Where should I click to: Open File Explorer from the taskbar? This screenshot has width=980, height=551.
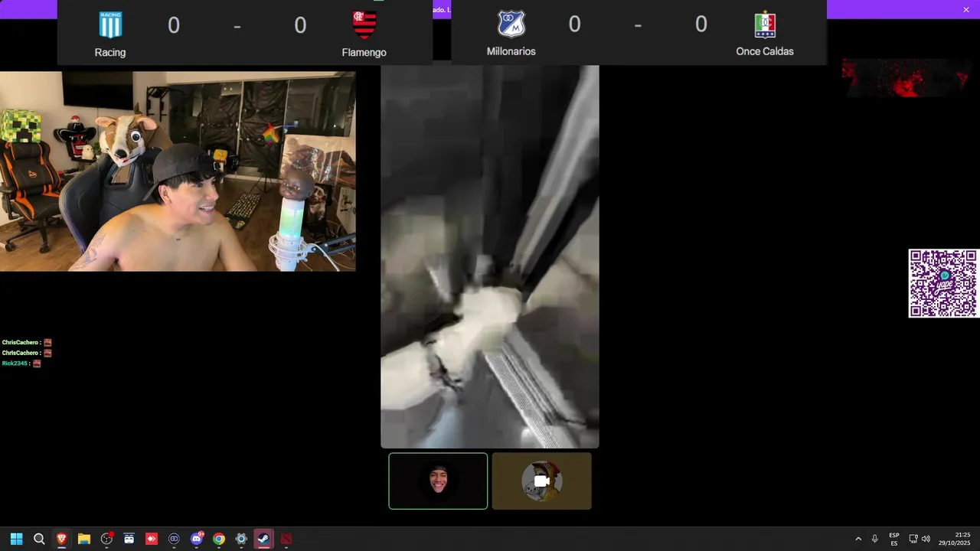(x=84, y=539)
